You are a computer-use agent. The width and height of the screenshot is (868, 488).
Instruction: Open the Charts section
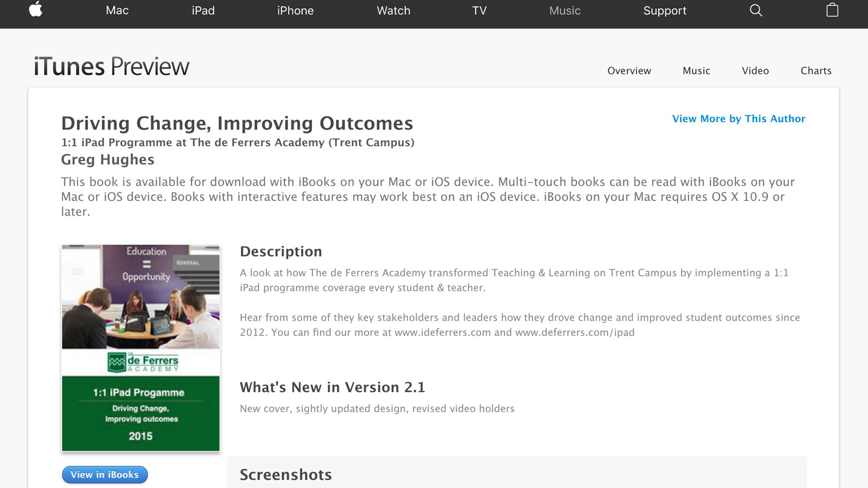point(816,71)
